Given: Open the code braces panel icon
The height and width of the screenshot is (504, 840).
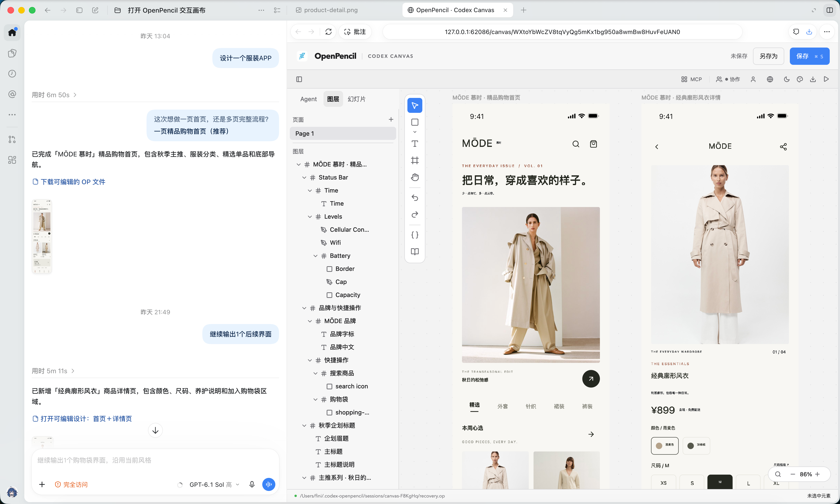Looking at the screenshot, I should click(x=415, y=235).
